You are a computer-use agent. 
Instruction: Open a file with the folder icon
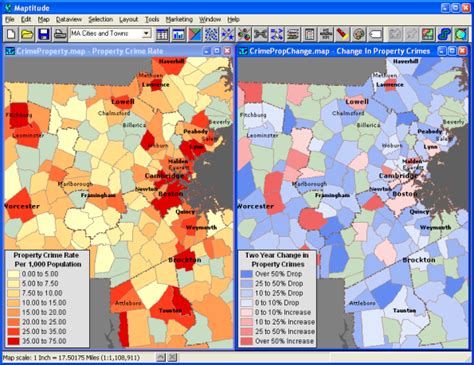pos(27,34)
